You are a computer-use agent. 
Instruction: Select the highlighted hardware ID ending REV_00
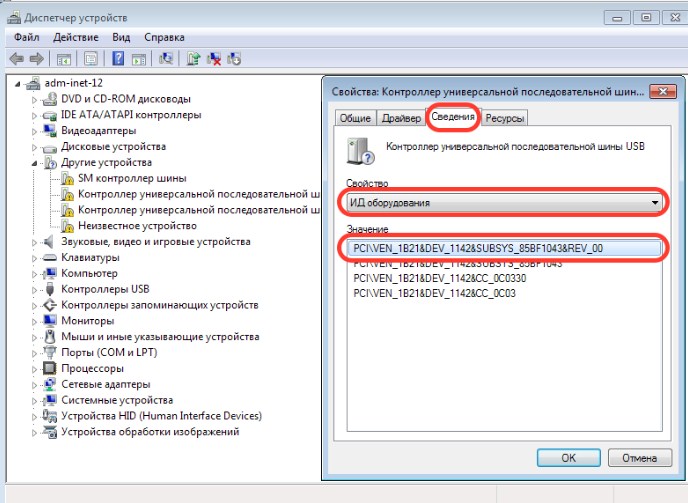point(503,248)
